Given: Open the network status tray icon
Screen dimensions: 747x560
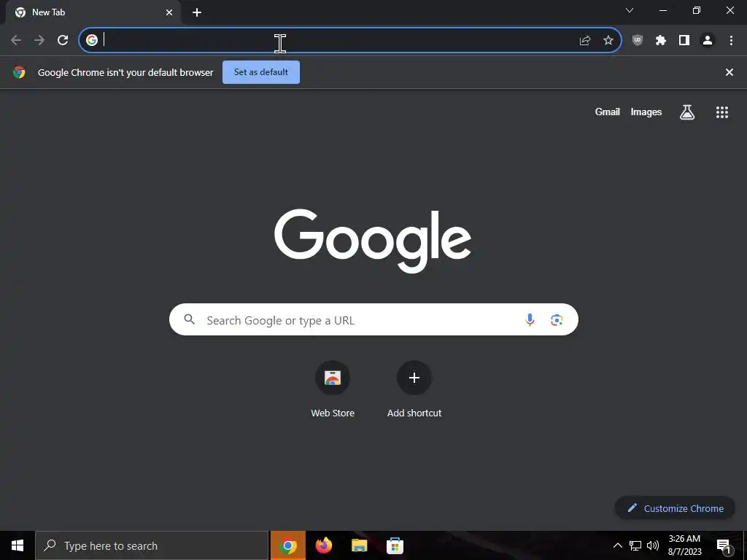Looking at the screenshot, I should pos(635,545).
